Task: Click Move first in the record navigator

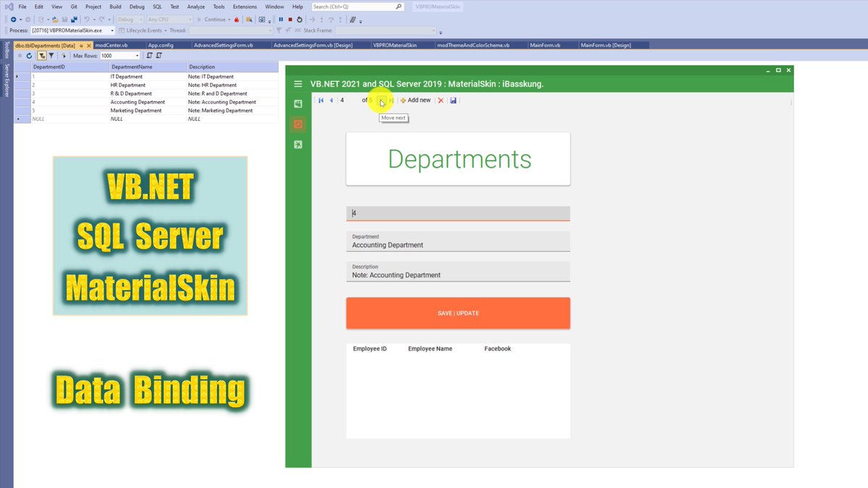Action: [320, 100]
